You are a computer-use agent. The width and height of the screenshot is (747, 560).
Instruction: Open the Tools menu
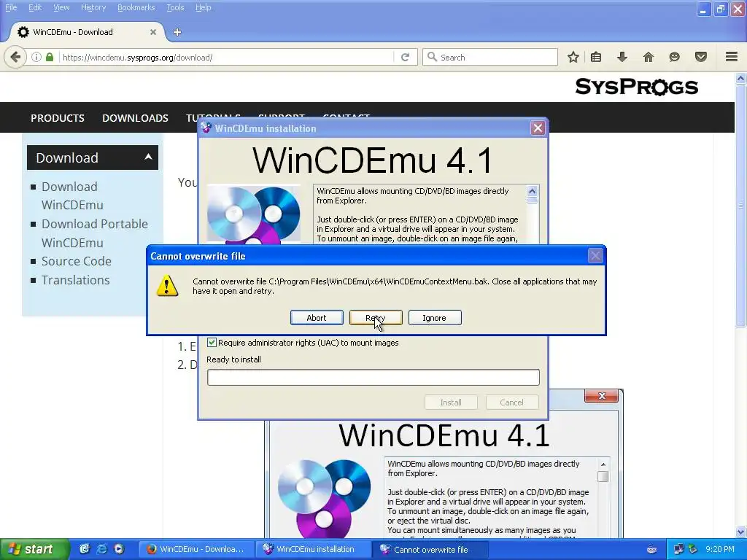(175, 7)
